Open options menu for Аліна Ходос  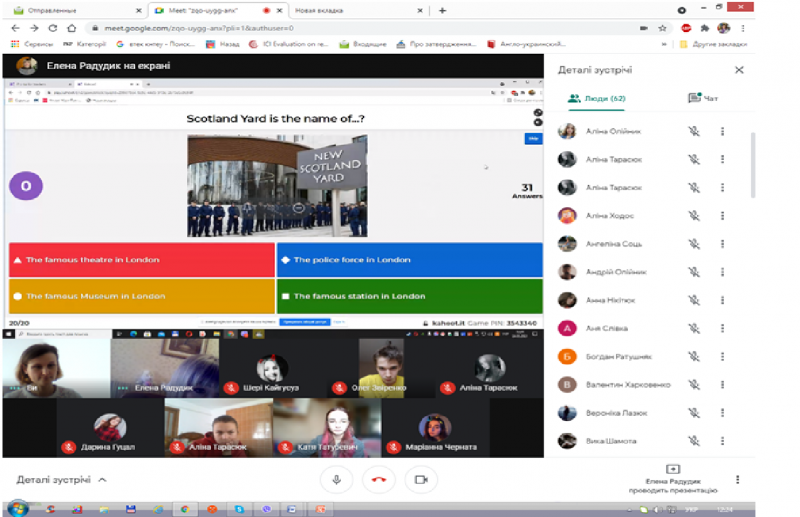(722, 215)
